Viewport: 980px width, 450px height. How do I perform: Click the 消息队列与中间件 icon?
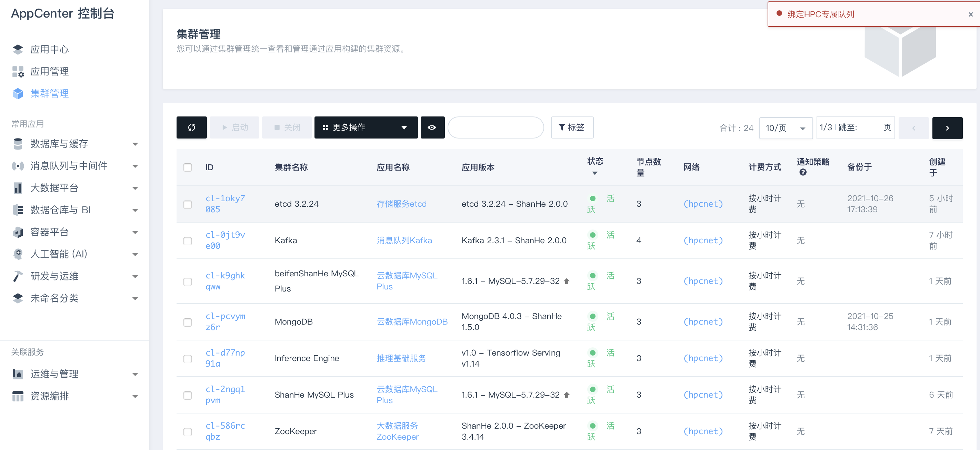click(18, 166)
